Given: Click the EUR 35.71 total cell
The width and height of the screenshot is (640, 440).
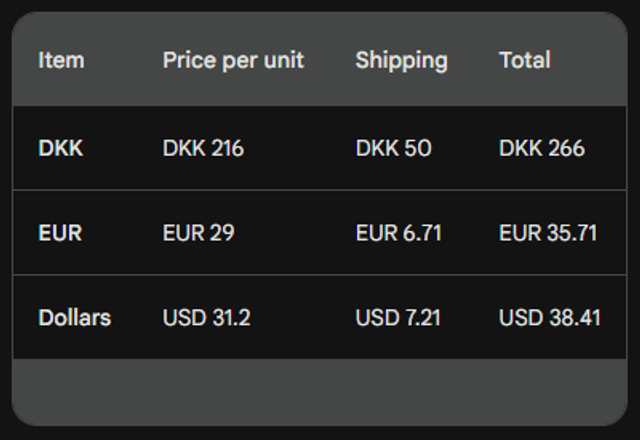Looking at the screenshot, I should click(548, 233).
